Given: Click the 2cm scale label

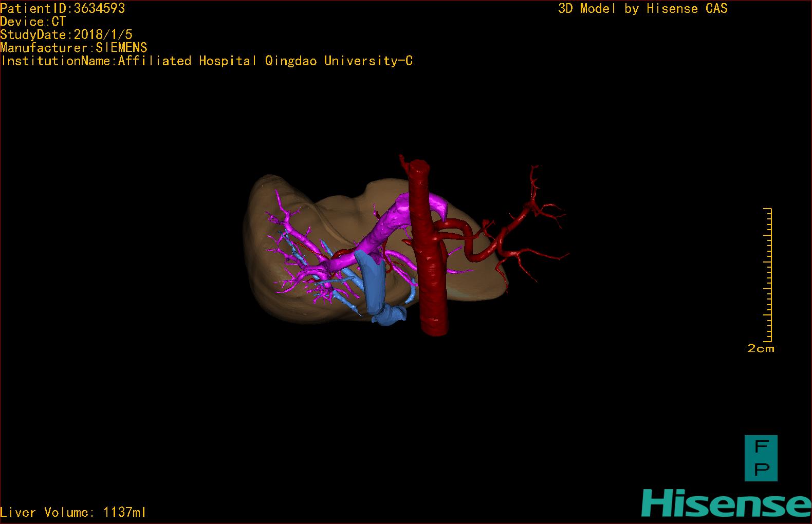Looking at the screenshot, I should pyautogui.click(x=761, y=348).
